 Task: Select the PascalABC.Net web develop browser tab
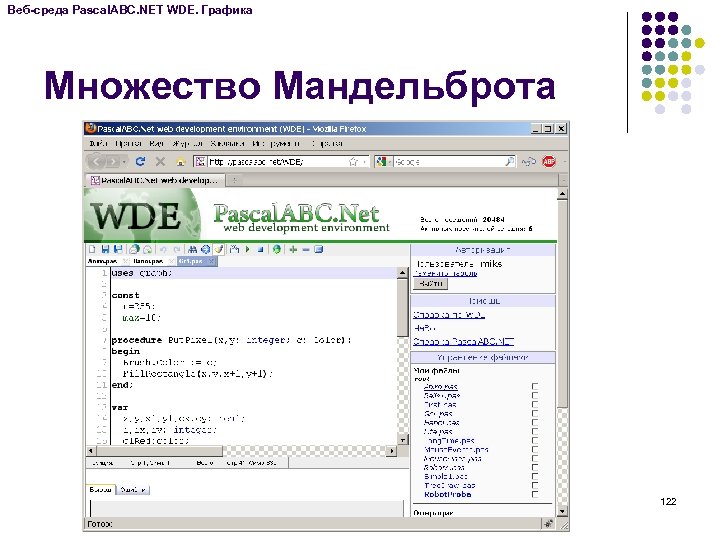pyautogui.click(x=155, y=180)
